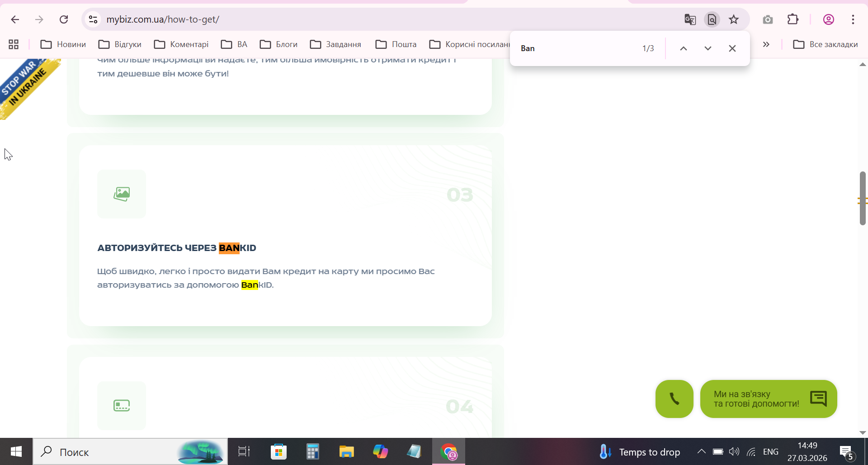Open the Все закладки folder

[826, 44]
